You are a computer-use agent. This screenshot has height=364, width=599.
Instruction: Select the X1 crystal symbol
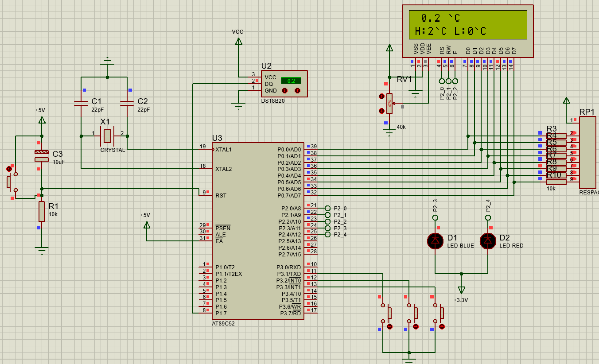pyautogui.click(x=107, y=136)
